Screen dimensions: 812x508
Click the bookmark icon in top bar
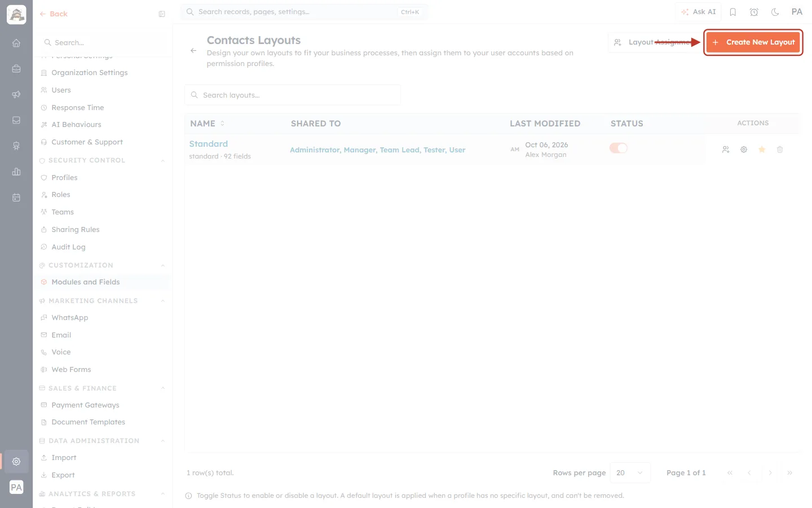coord(733,12)
